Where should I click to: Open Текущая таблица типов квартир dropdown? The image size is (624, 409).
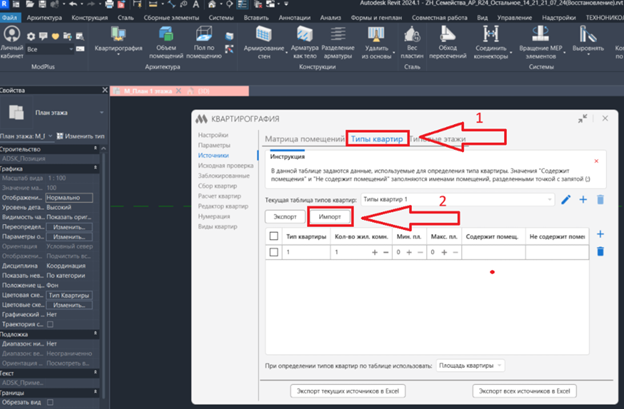(457, 199)
